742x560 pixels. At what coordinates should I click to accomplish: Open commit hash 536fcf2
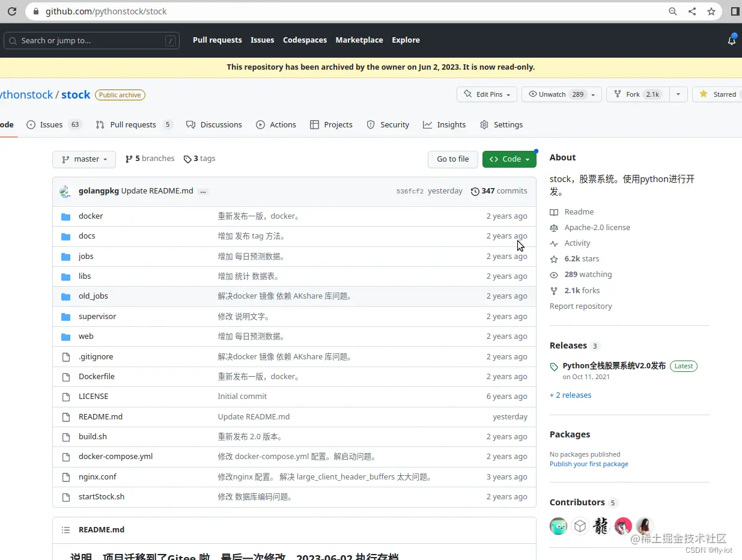click(410, 192)
